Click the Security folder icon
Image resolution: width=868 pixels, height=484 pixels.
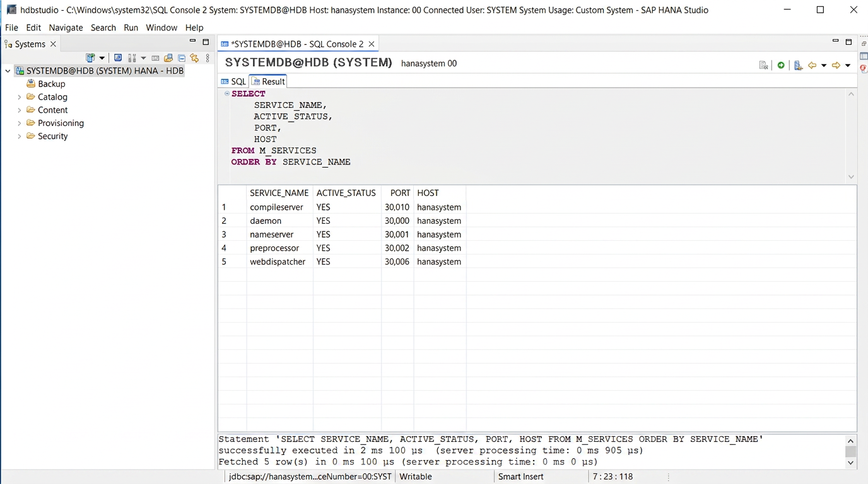30,135
